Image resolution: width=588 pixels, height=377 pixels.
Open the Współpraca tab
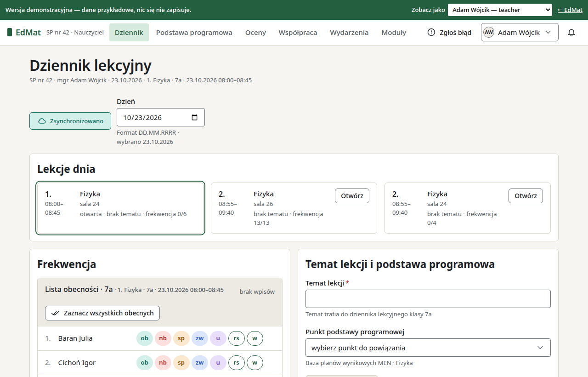point(298,33)
